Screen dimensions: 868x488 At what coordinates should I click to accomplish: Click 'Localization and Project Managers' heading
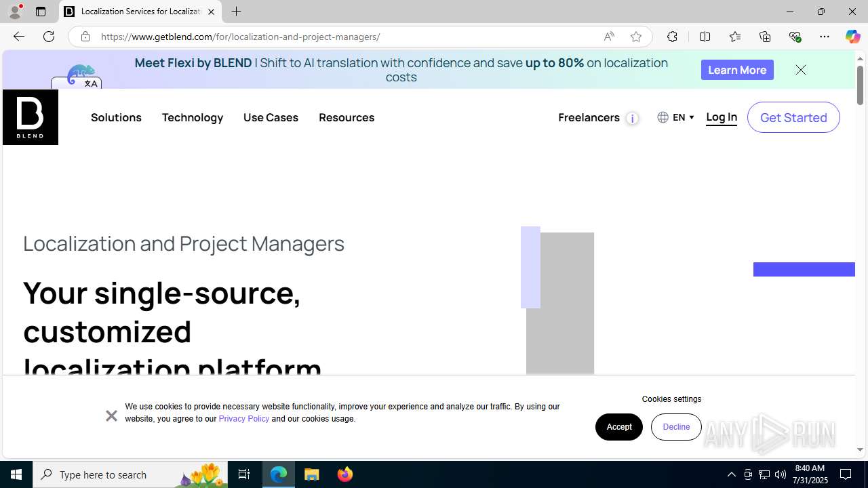[184, 243]
